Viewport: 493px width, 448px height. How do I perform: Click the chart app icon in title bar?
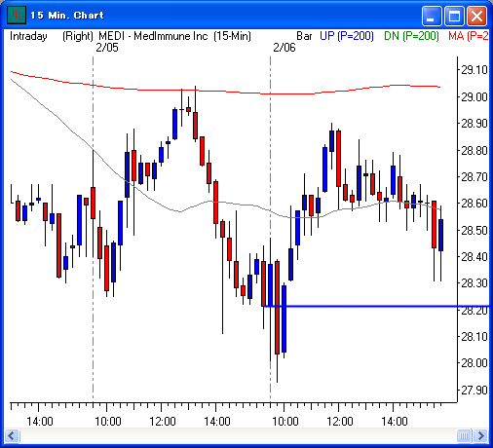(16, 16)
